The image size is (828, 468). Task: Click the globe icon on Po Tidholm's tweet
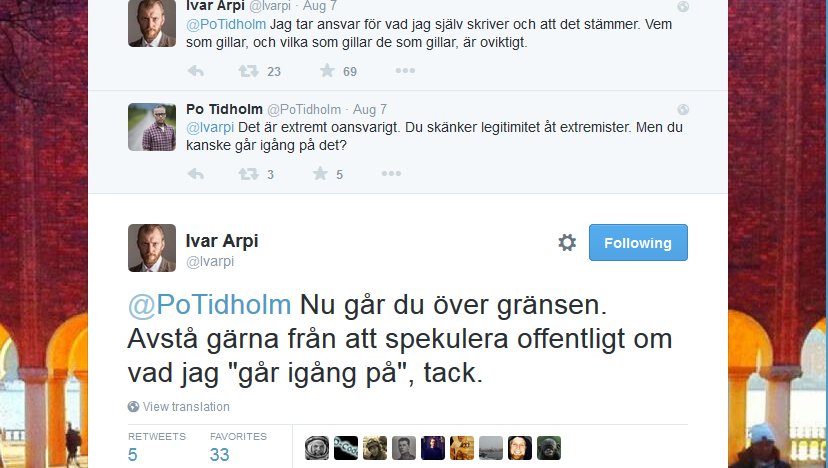[x=683, y=109]
